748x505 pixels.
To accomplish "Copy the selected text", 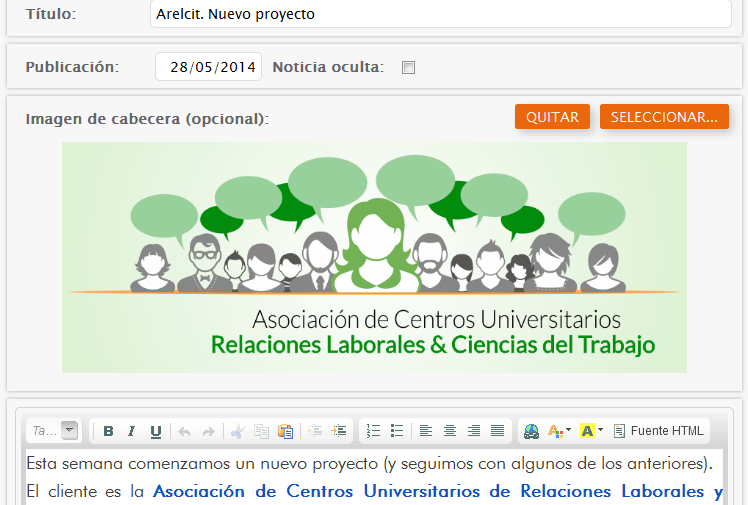I will (x=261, y=432).
